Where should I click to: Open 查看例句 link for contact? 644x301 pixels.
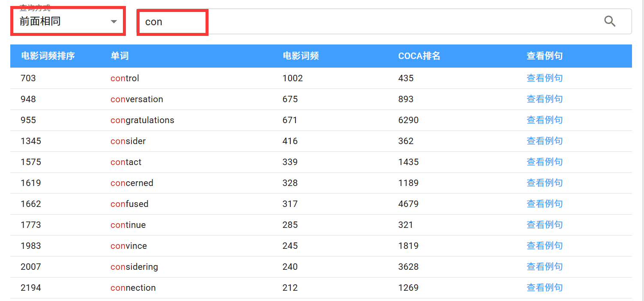coord(544,162)
